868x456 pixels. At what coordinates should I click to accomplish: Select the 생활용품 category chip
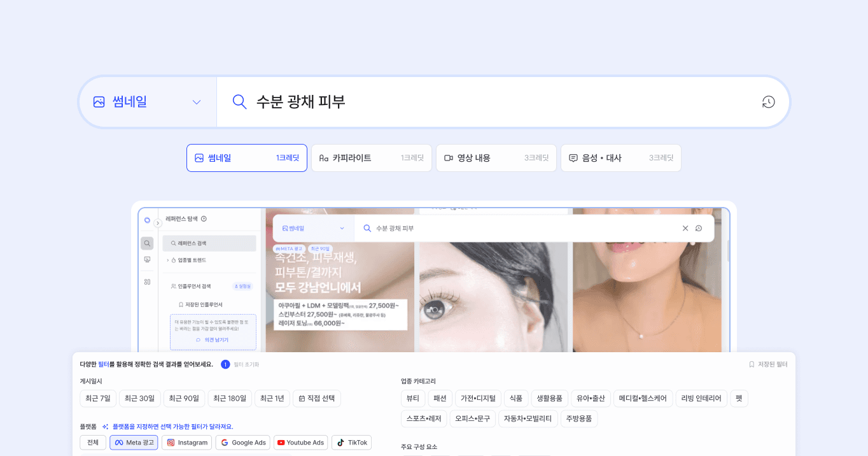click(550, 399)
